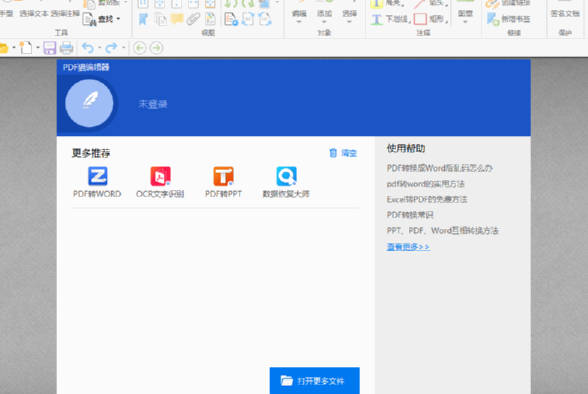Open help link pdf转word的实用方法
The width and height of the screenshot is (588, 394).
(426, 184)
